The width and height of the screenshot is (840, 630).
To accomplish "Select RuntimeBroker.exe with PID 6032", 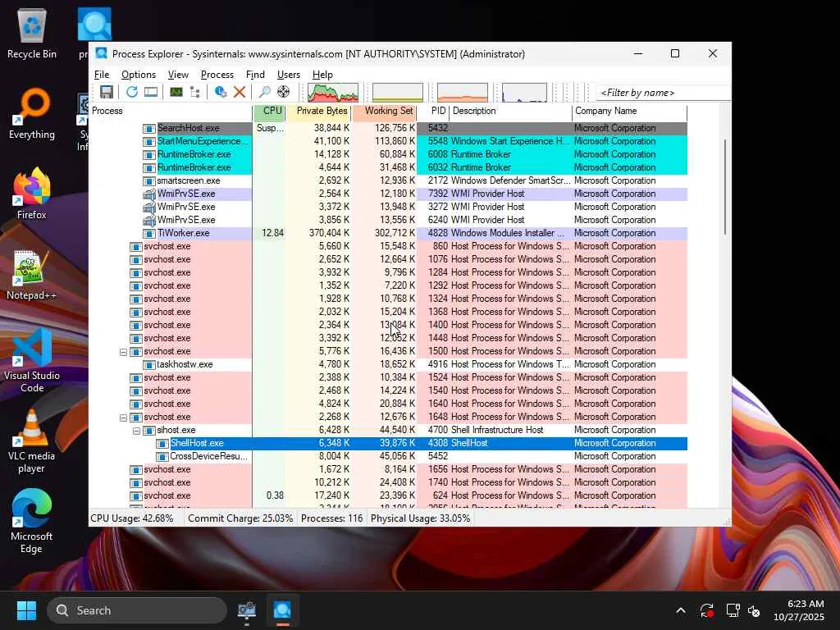I will pos(388,167).
